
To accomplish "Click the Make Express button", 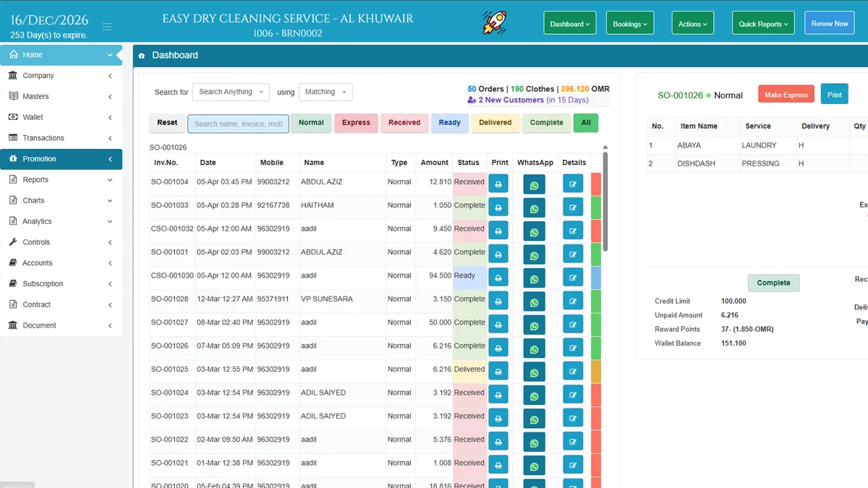I will pos(786,95).
